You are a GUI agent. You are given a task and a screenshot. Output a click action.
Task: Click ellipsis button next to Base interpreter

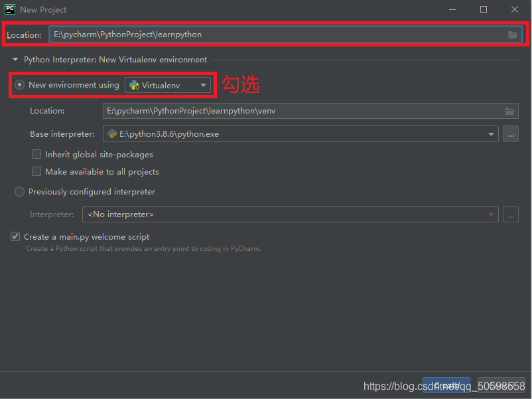511,134
